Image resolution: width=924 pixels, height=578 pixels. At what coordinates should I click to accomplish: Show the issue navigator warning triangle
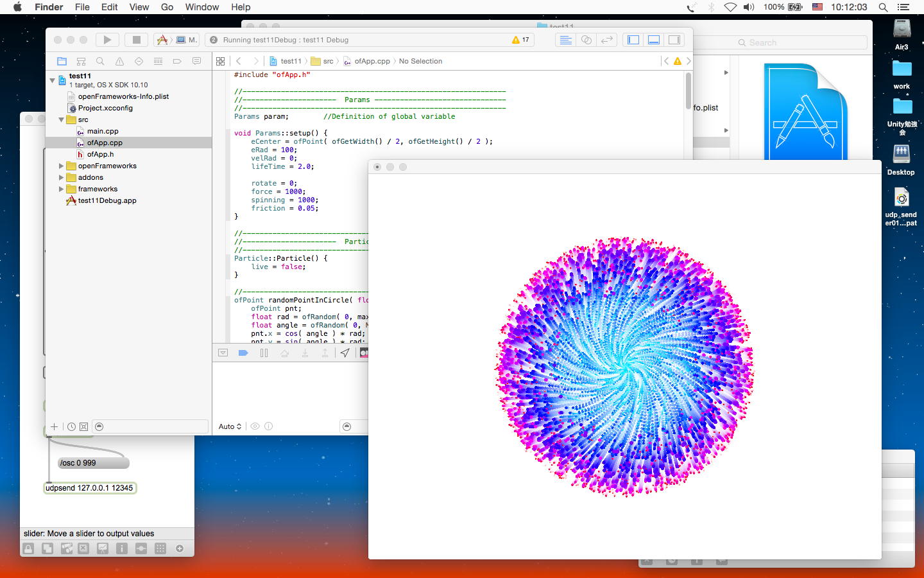click(x=119, y=62)
